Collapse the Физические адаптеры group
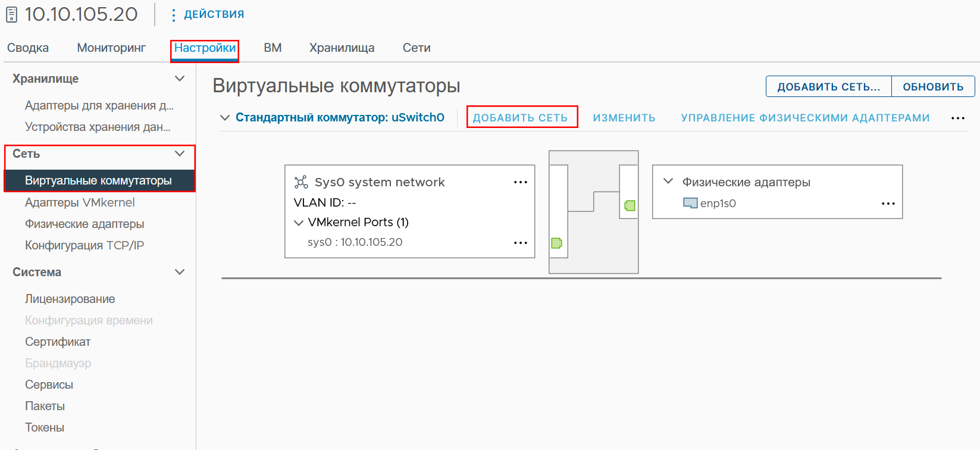Viewport: 980px width, 450px height. (x=668, y=181)
